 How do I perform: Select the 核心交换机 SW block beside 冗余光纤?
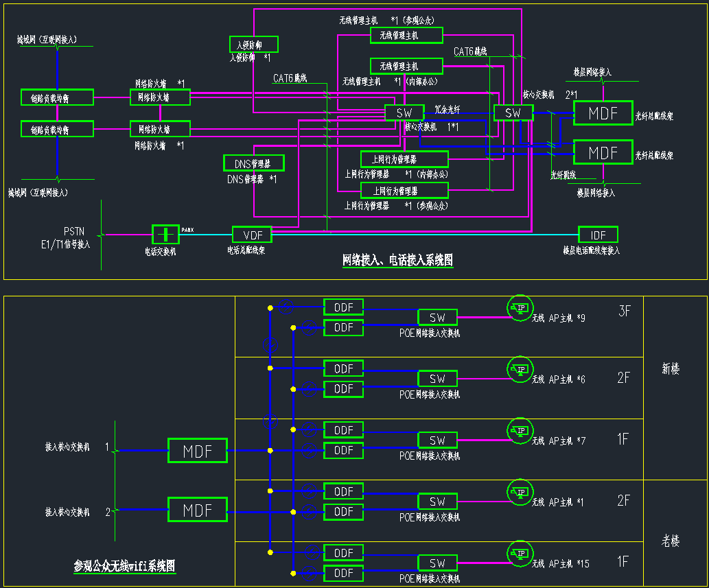point(404,113)
